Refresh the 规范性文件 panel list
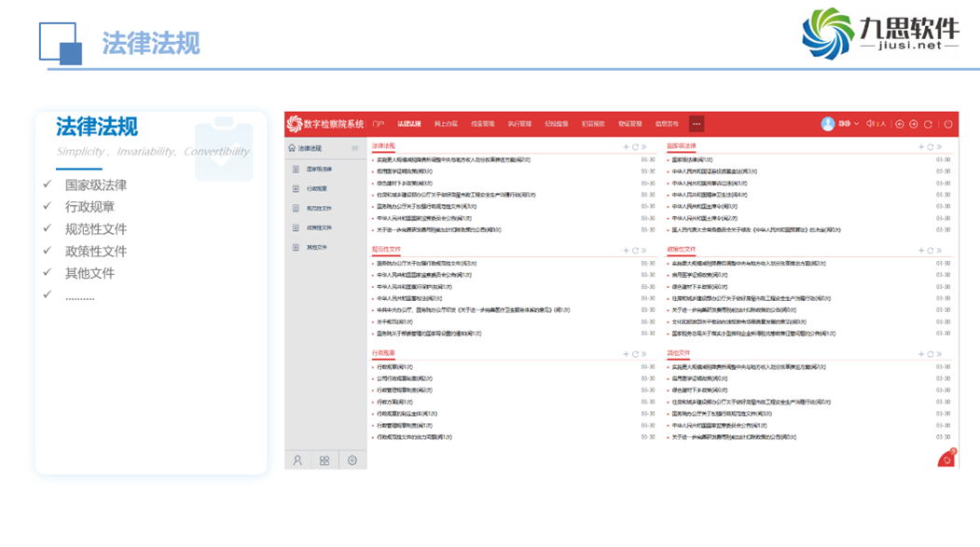 coord(635,251)
